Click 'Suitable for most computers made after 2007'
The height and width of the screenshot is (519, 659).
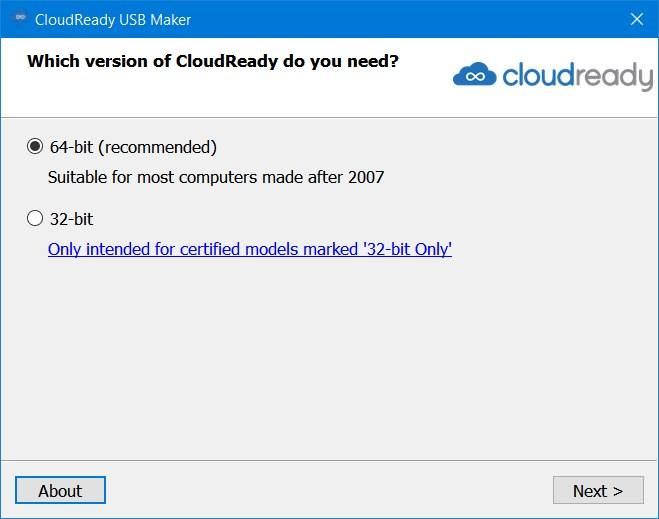216,177
